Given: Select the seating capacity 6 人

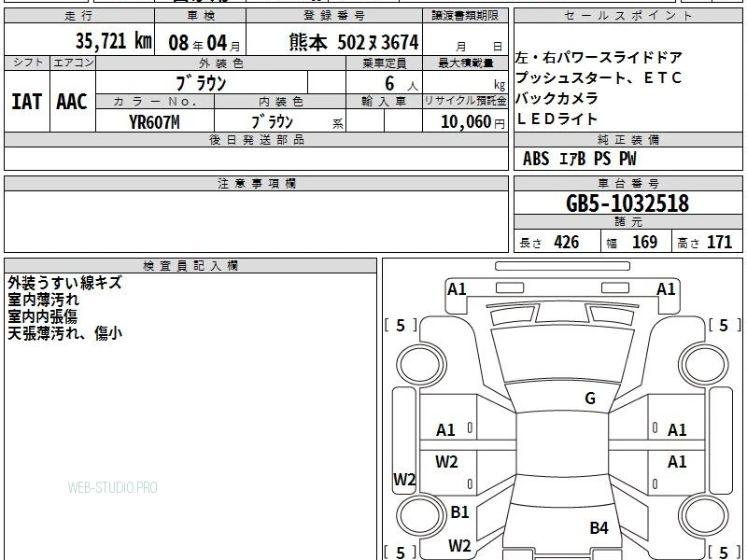Looking at the screenshot, I should click(x=401, y=84).
